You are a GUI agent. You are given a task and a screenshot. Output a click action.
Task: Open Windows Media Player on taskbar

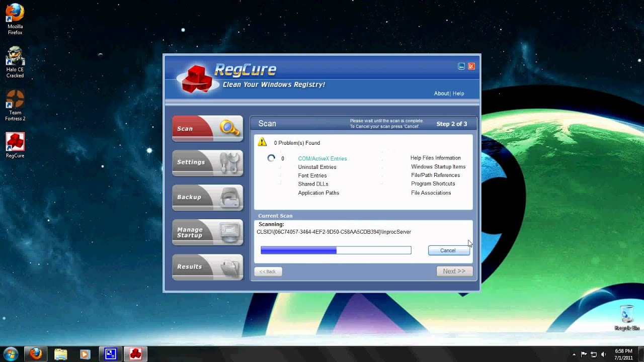(85, 354)
